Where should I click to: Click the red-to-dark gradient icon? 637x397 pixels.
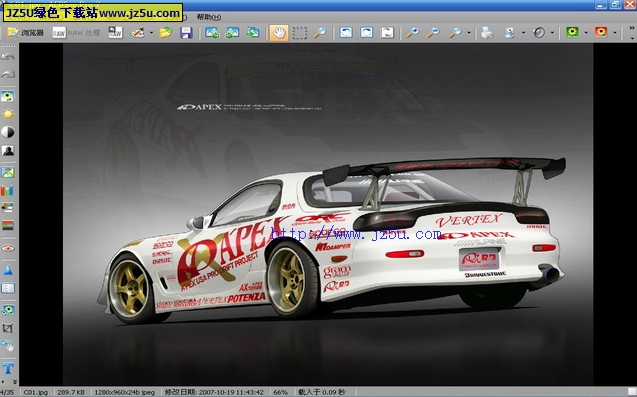pos(8,225)
